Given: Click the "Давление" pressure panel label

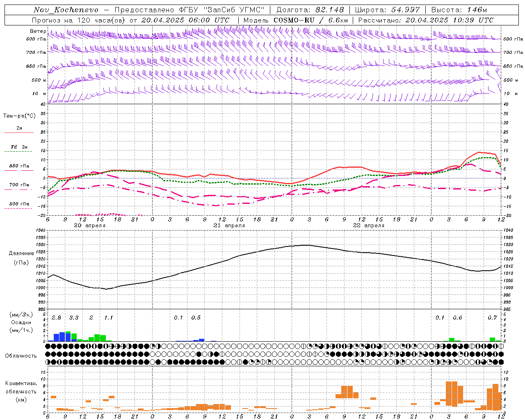Looking at the screenshot, I should [x=21, y=253].
